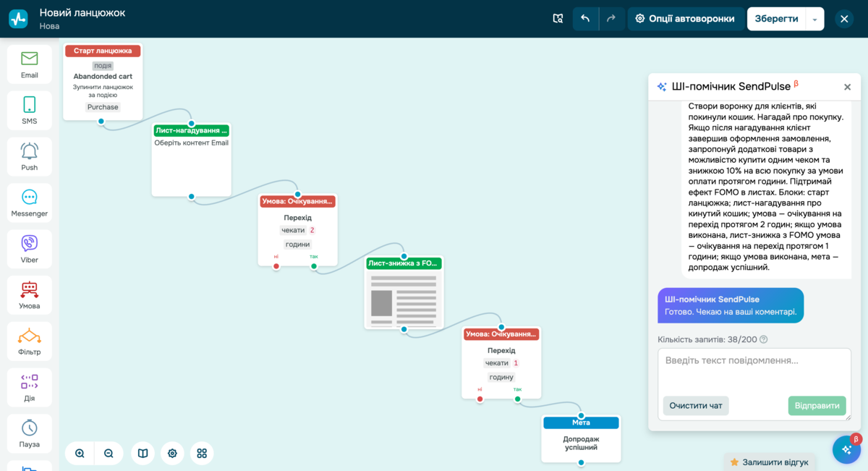This screenshot has height=471, width=868.
Task: Click the 'Готово. Чекаю на ваші коментарі.' reply
Action: (x=731, y=312)
